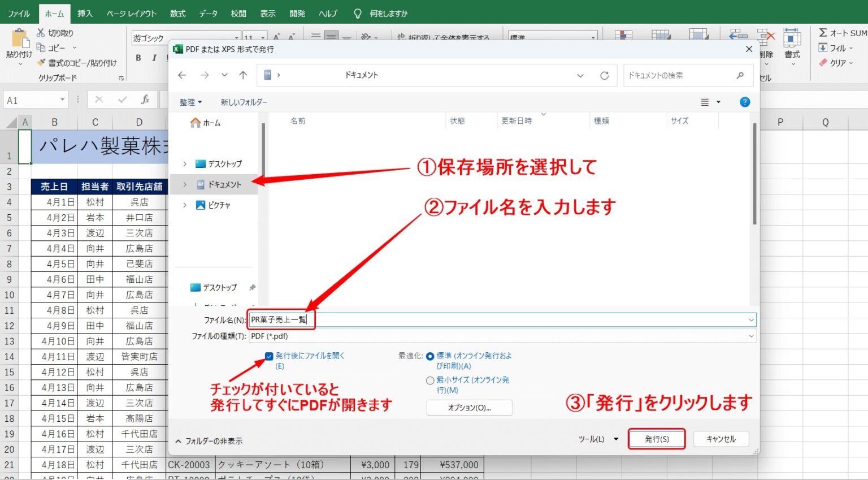Click the Modified date (更新日時) column header

[517, 121]
